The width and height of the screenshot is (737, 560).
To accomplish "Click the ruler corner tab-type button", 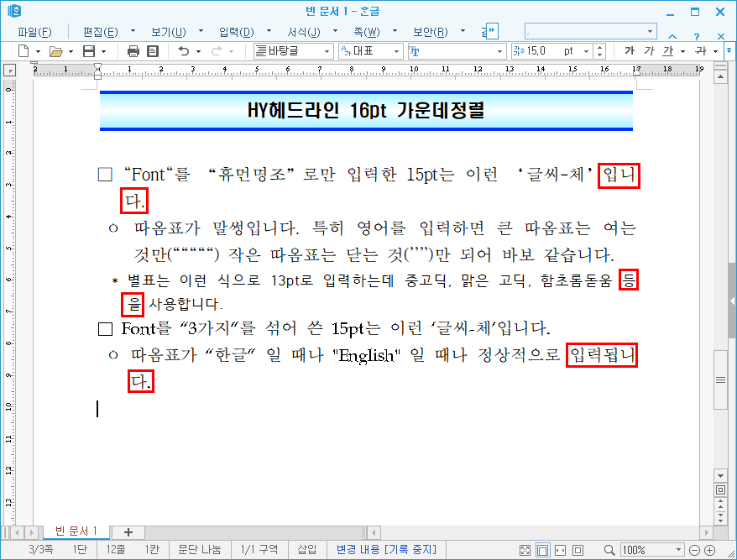I will (x=9, y=70).
